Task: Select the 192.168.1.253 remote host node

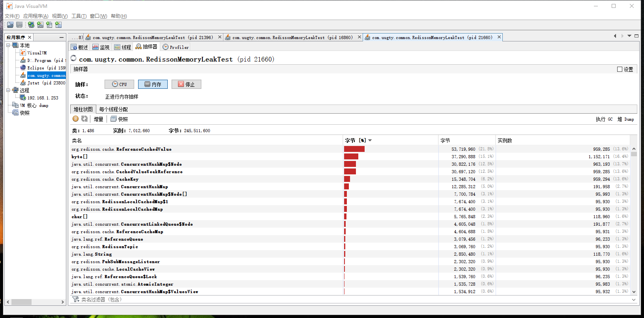Action: pyautogui.click(x=39, y=98)
